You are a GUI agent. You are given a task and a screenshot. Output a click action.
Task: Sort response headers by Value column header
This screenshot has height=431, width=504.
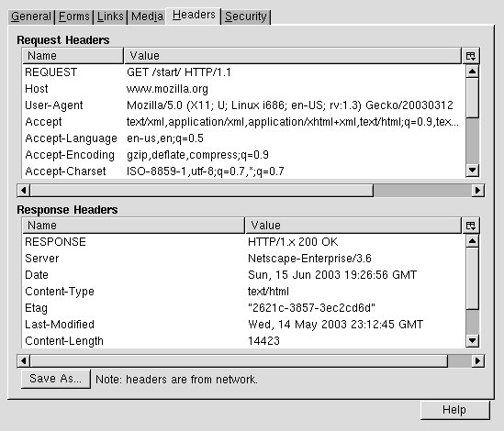[x=353, y=226]
